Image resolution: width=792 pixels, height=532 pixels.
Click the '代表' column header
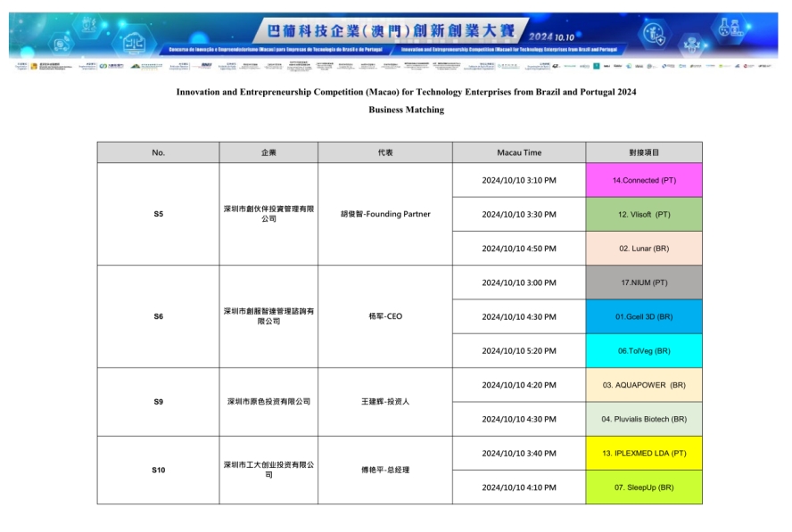coord(385,152)
